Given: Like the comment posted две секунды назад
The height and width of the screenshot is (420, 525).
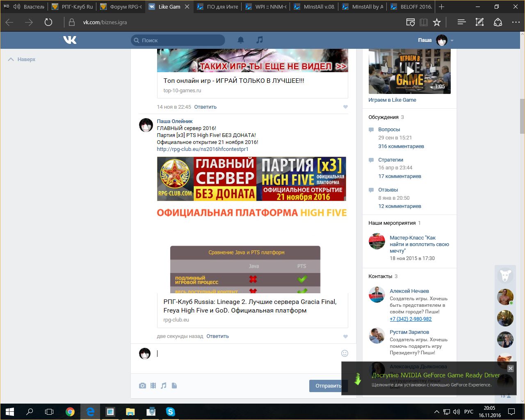Looking at the screenshot, I should pos(345,336).
